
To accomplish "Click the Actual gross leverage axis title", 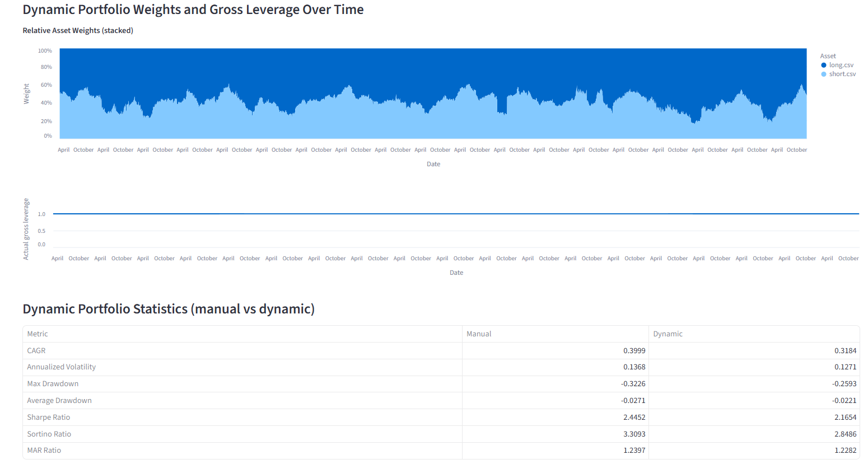I will 26,229.
